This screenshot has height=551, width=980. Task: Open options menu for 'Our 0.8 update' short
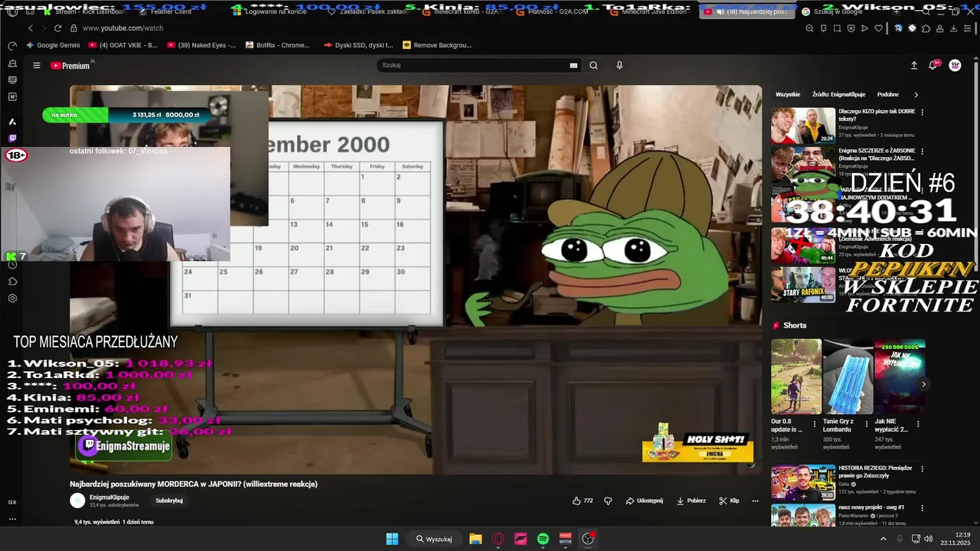coord(814,423)
